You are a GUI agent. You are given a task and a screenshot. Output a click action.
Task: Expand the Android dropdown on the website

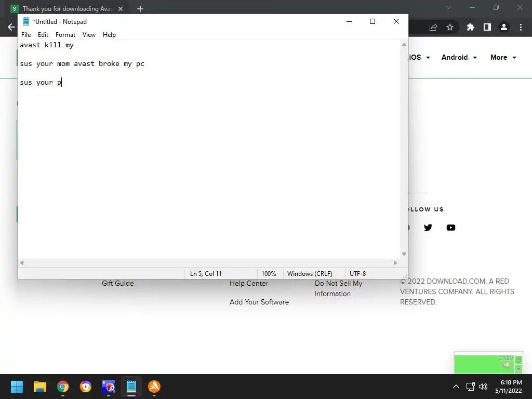coord(459,57)
